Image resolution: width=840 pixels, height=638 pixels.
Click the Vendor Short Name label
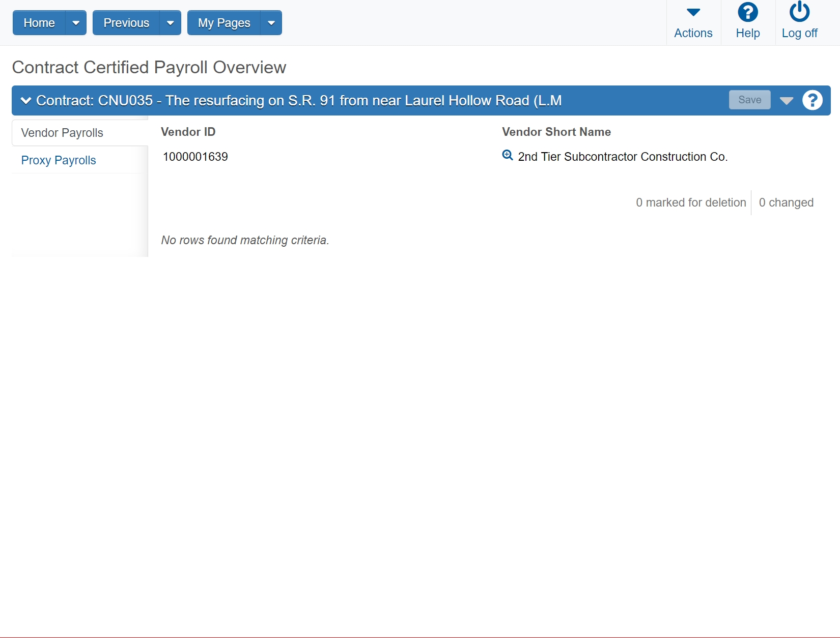556,132
